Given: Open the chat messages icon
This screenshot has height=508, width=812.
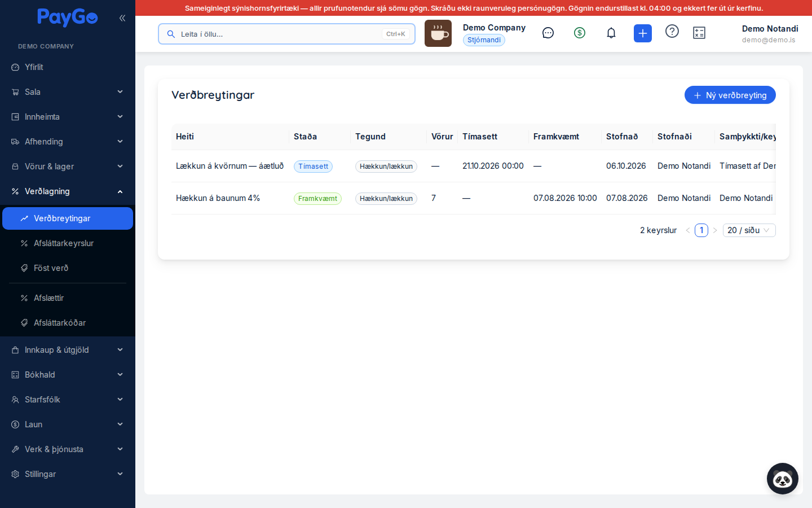Looking at the screenshot, I should (x=548, y=33).
